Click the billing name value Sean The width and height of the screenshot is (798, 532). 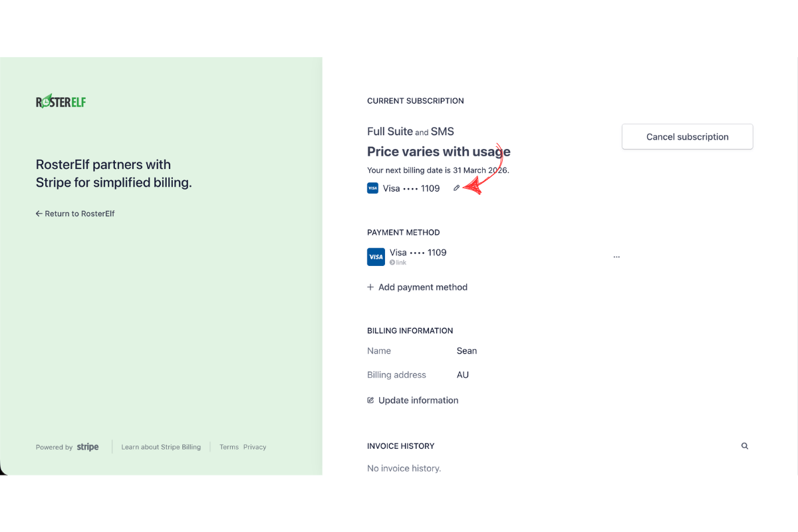point(467,350)
